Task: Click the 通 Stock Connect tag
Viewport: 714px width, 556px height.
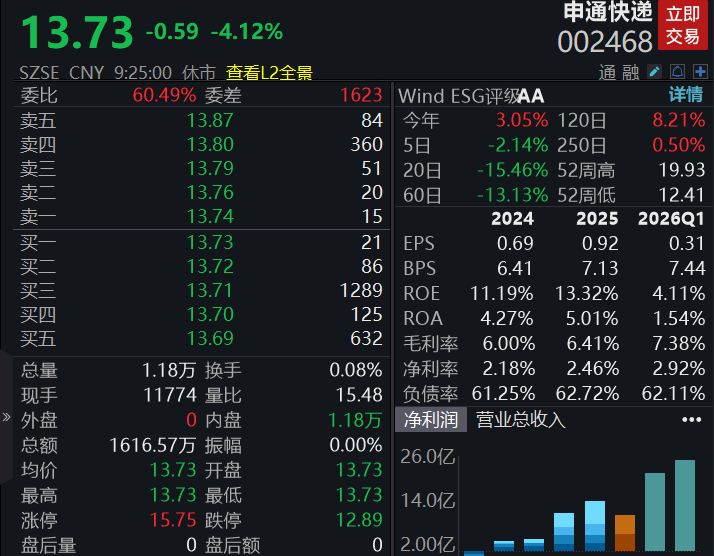Action: click(607, 72)
